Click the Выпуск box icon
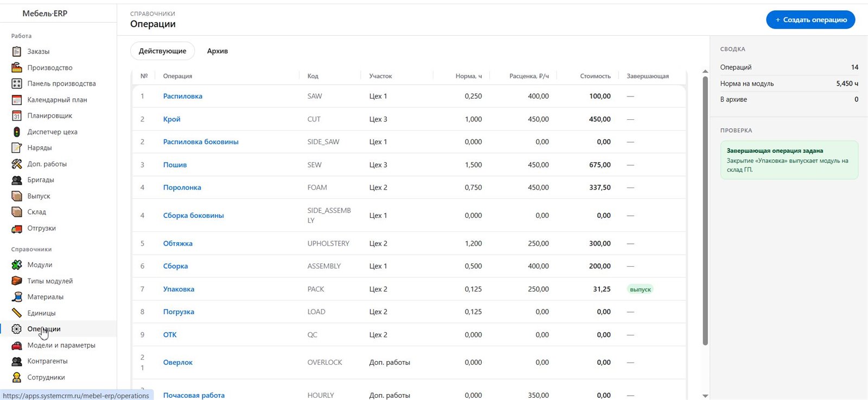Screen dimensions: 868x400 [x=17, y=196]
